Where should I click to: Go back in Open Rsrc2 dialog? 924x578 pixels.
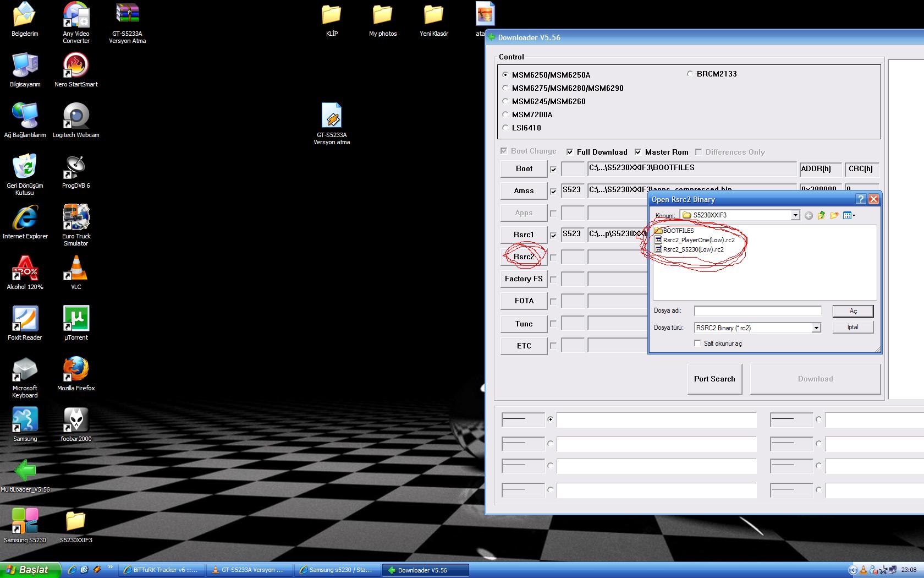pos(809,215)
